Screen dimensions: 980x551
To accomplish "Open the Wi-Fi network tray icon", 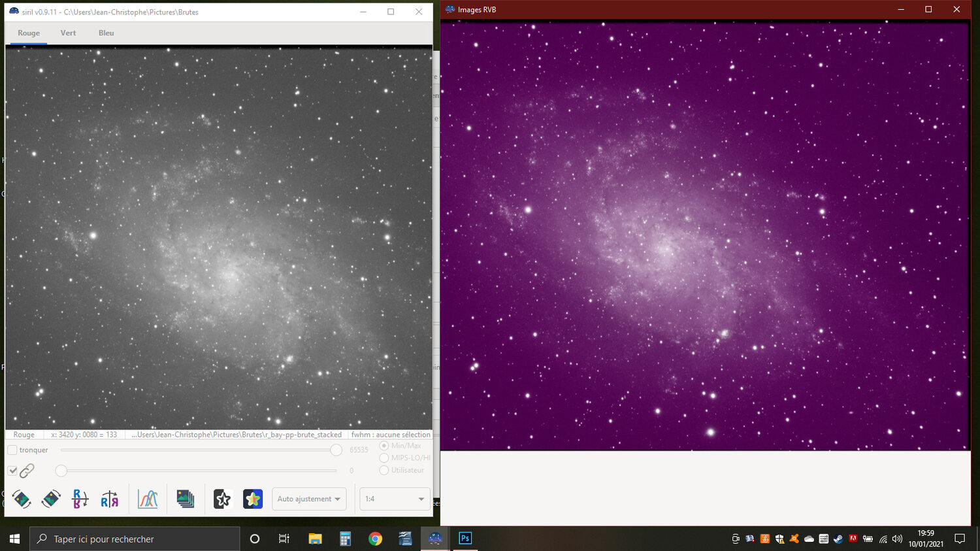I will click(x=883, y=539).
